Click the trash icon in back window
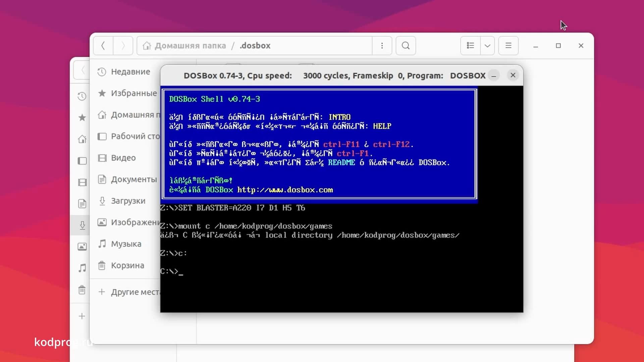Image resolution: width=644 pixels, height=362 pixels. pyautogui.click(x=82, y=290)
